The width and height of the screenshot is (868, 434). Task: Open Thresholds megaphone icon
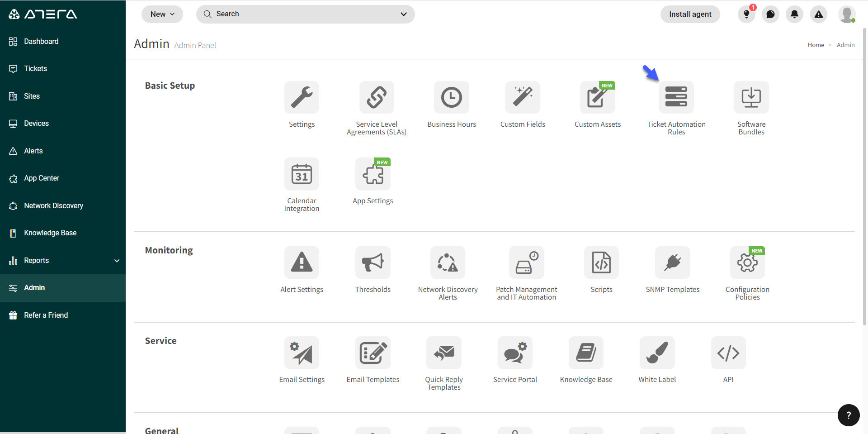373,262
